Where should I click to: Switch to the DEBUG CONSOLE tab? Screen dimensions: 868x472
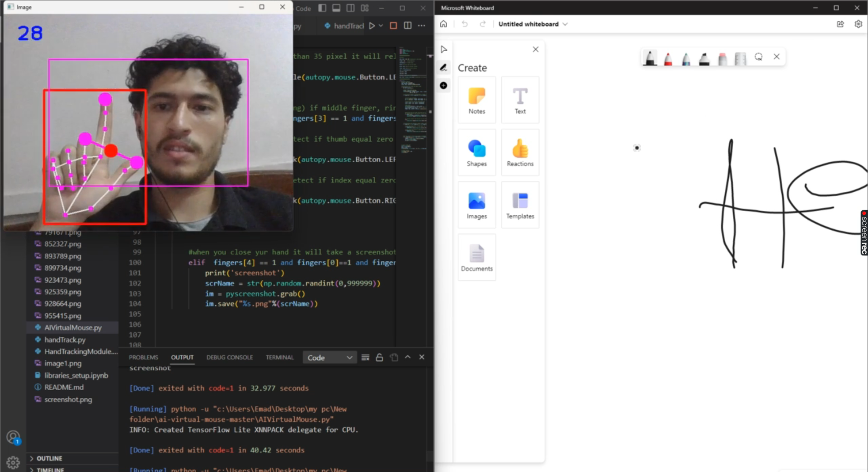point(230,357)
